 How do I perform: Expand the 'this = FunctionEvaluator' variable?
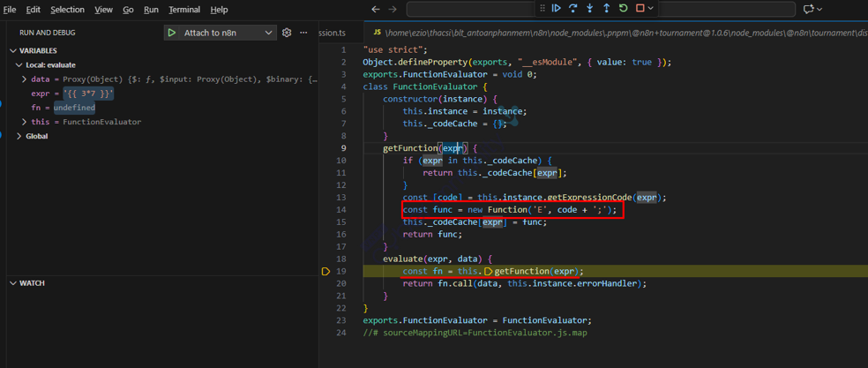coord(25,122)
